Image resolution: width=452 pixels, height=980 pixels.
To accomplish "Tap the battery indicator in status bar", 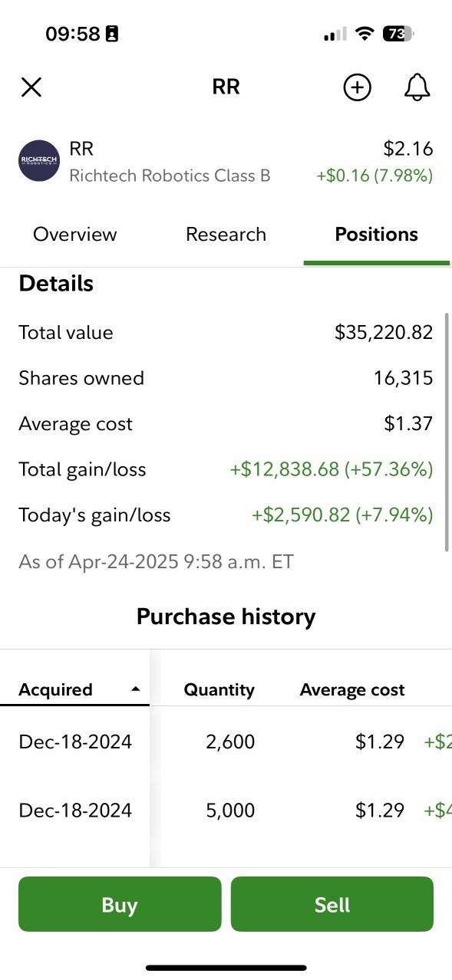I will coord(398,34).
